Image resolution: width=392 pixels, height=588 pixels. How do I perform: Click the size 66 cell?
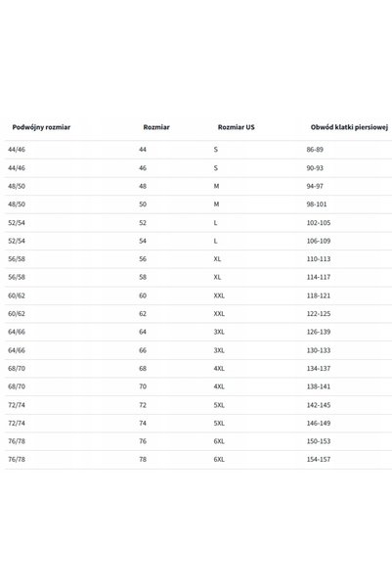point(143,350)
